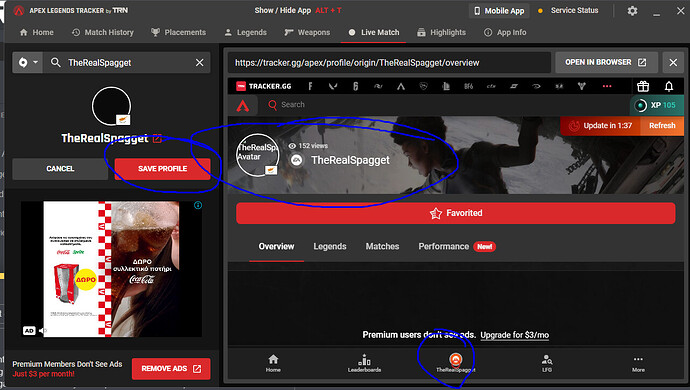Click the Refresh button
This screenshot has height=390, width=690.
(662, 125)
